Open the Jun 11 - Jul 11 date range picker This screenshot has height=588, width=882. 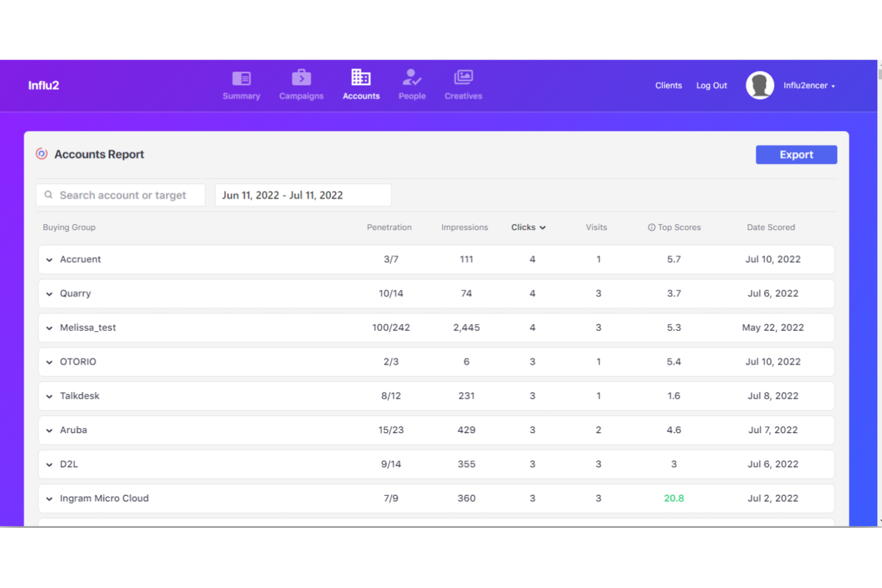tap(303, 195)
